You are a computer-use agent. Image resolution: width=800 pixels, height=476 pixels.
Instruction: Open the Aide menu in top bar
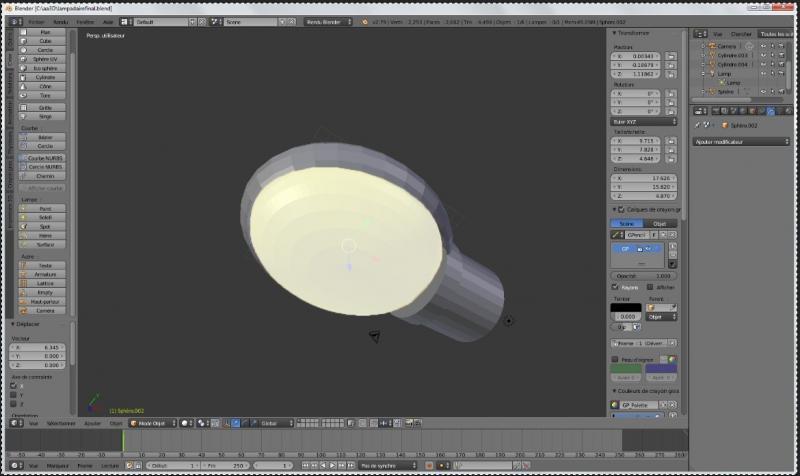[108, 20]
